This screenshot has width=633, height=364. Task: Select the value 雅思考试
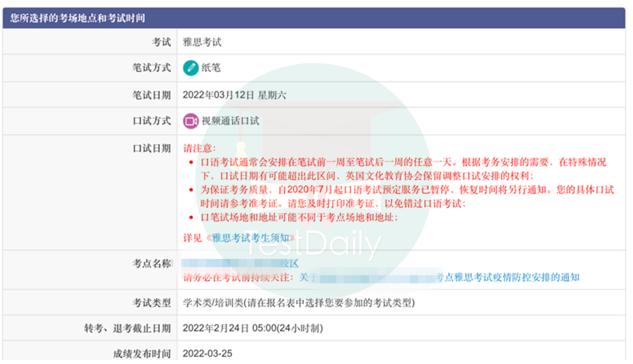[202, 42]
